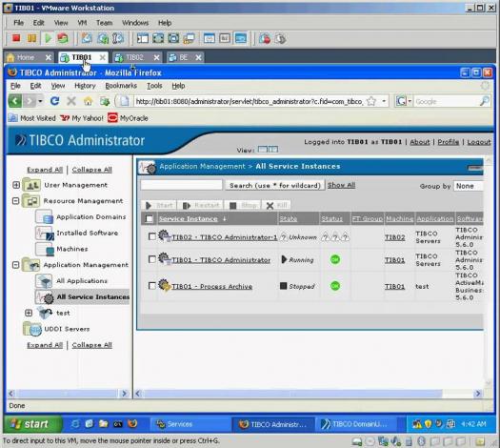This screenshot has height=448, width=500.
Task: Collapse the Application Management tree node
Action: (x=15, y=265)
